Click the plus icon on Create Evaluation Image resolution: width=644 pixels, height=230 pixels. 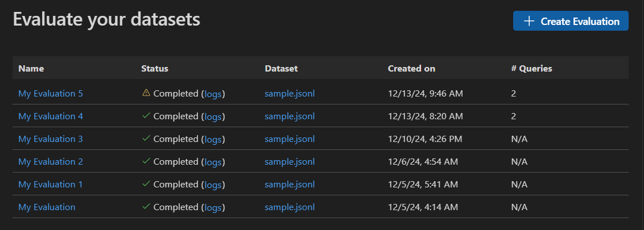pyautogui.click(x=529, y=21)
